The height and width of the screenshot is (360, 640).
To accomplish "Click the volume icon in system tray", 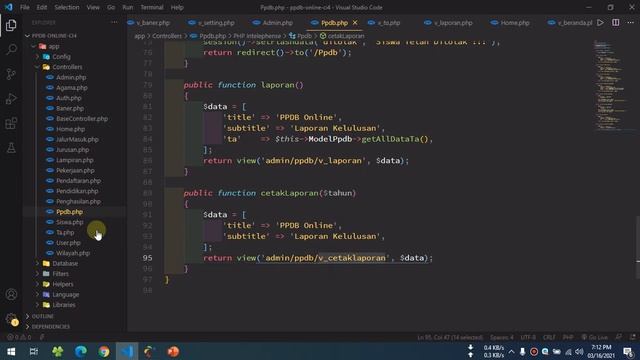I will 579,351.
